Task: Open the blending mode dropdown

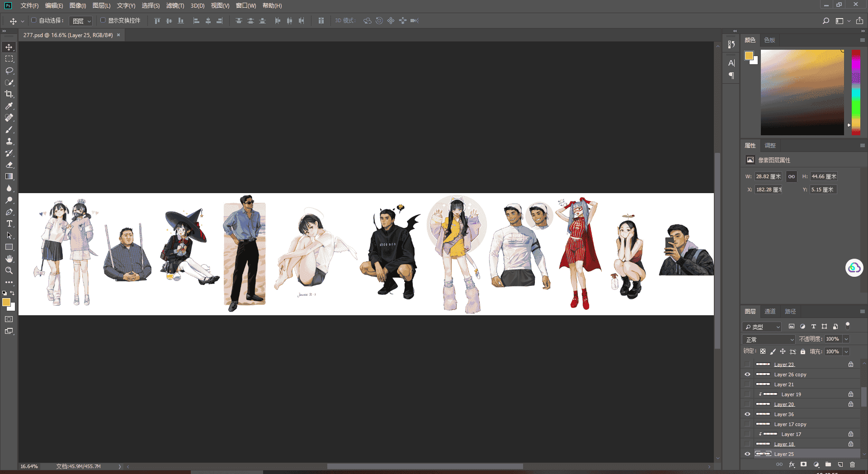Action: (769, 339)
